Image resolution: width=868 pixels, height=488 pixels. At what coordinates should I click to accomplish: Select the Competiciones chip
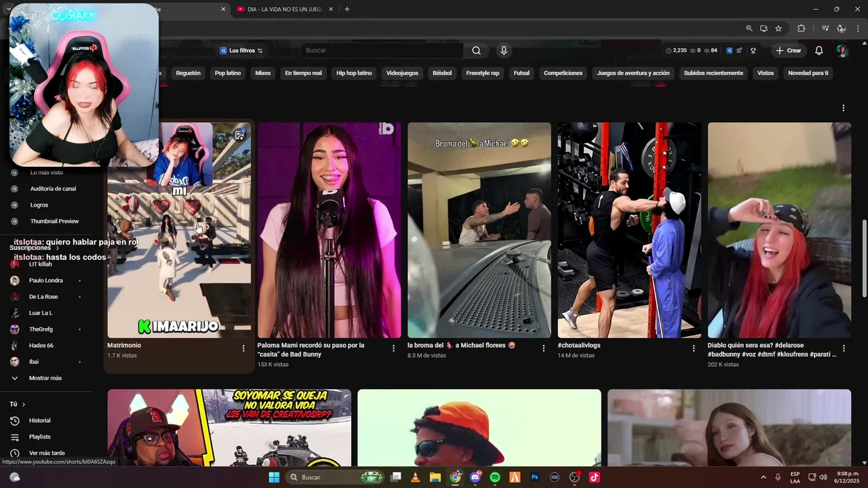[x=563, y=73]
